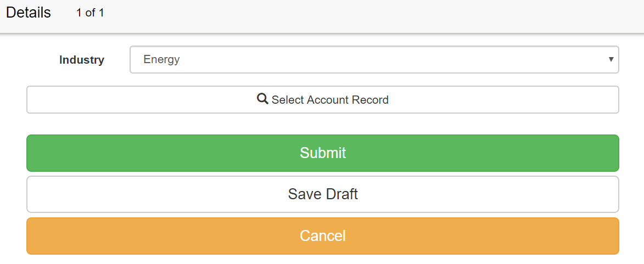644x264 pixels.
Task: Click the Save Draft text label
Action: pos(323,194)
